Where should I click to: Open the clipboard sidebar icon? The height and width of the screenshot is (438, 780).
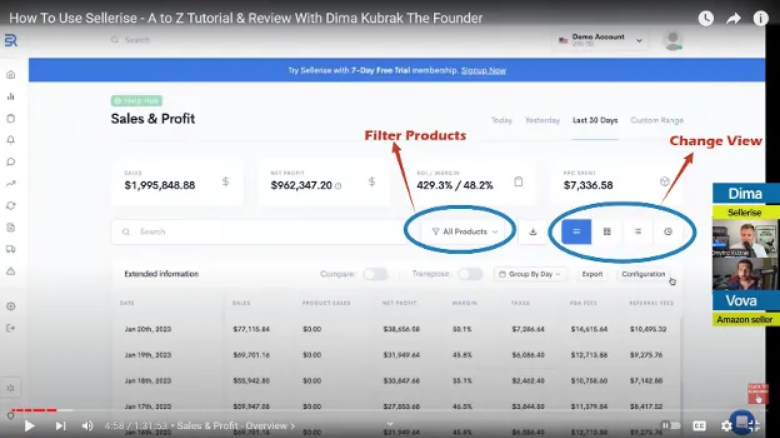(x=10, y=118)
